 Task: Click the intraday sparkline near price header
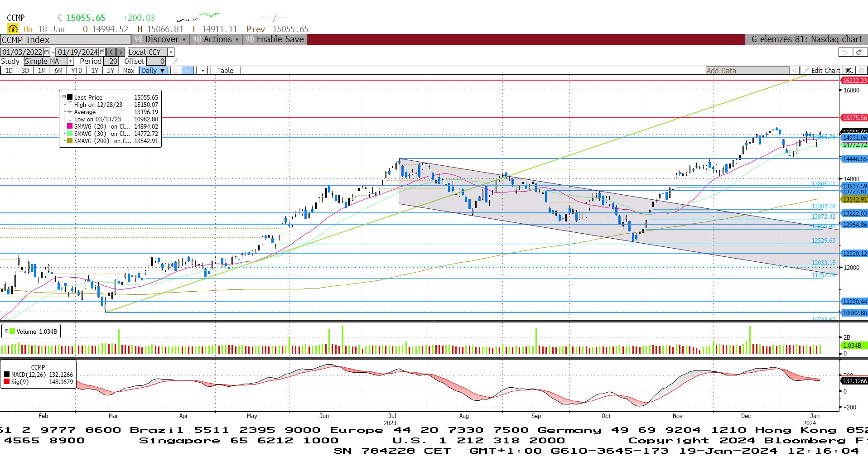pyautogui.click(x=198, y=17)
